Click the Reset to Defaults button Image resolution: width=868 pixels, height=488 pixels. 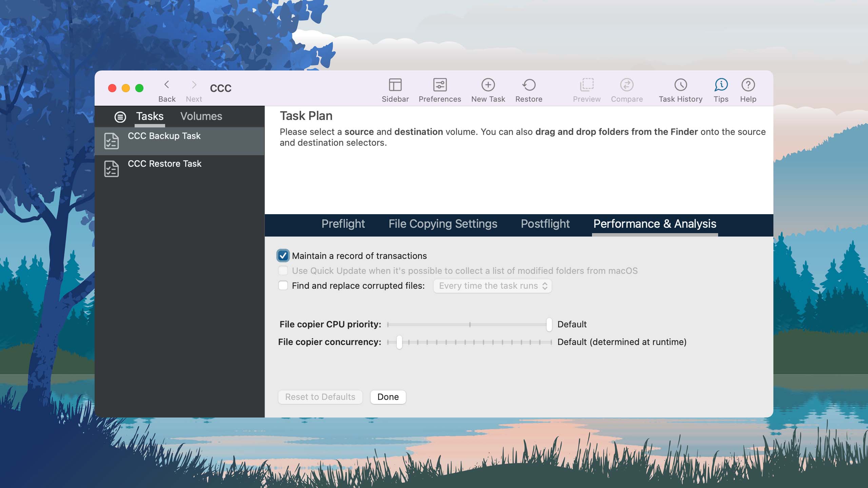point(320,397)
